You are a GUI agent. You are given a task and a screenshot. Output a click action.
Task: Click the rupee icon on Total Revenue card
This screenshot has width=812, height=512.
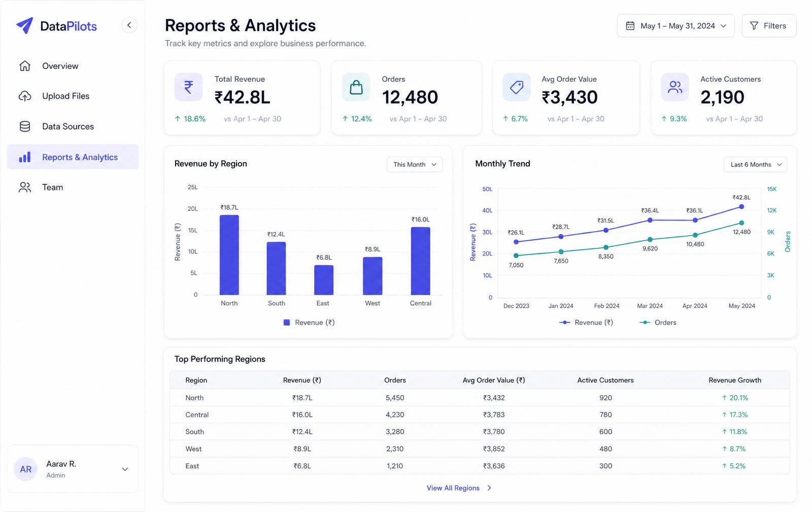pyautogui.click(x=188, y=87)
